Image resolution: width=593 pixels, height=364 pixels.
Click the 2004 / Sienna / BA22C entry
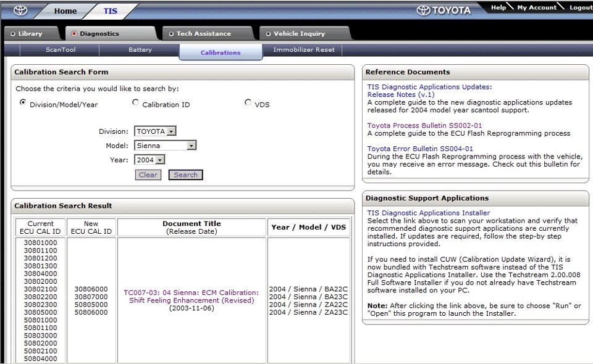[308, 289]
